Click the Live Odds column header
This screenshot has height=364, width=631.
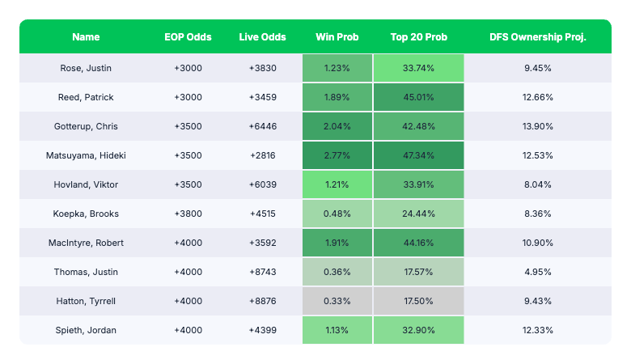[263, 37]
